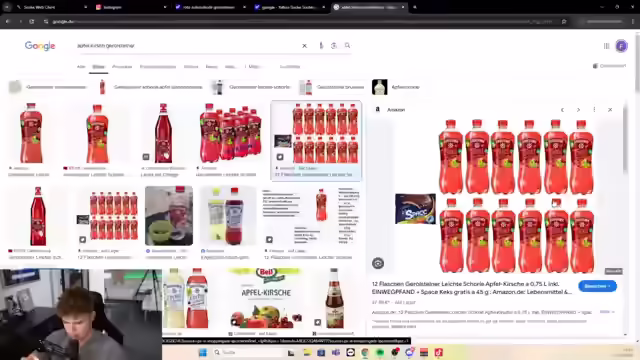Click the Besuchen button

click(597, 286)
